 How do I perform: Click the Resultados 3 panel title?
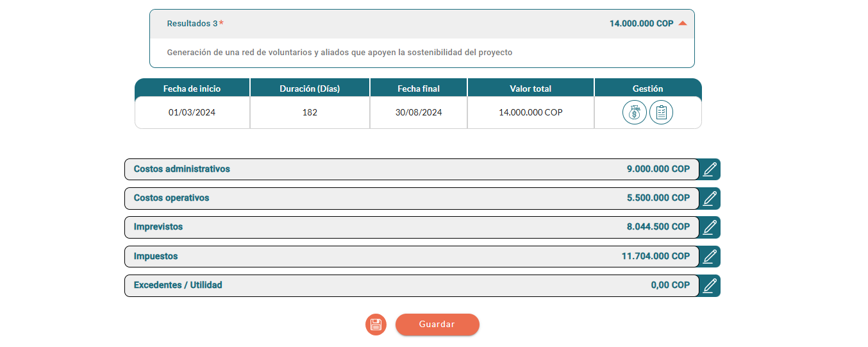click(192, 24)
